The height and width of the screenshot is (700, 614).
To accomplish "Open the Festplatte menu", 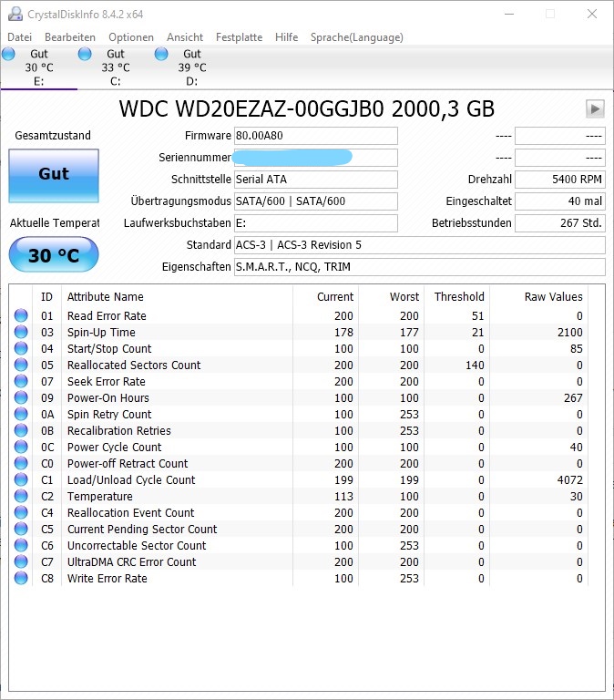I will pyautogui.click(x=240, y=37).
